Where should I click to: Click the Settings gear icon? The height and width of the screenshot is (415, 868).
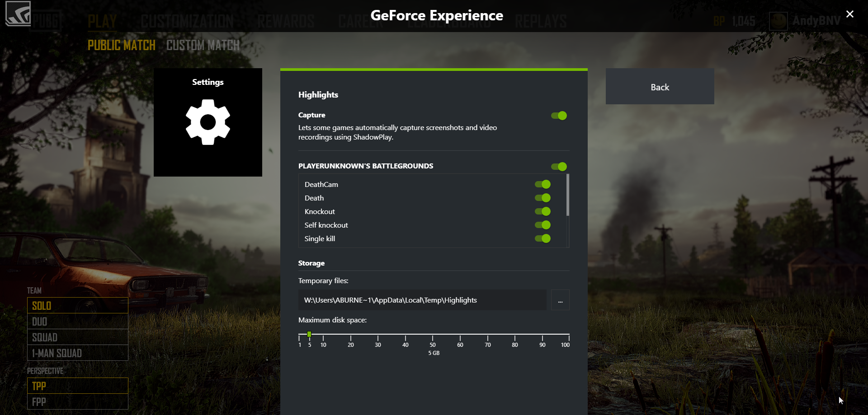coord(208,122)
